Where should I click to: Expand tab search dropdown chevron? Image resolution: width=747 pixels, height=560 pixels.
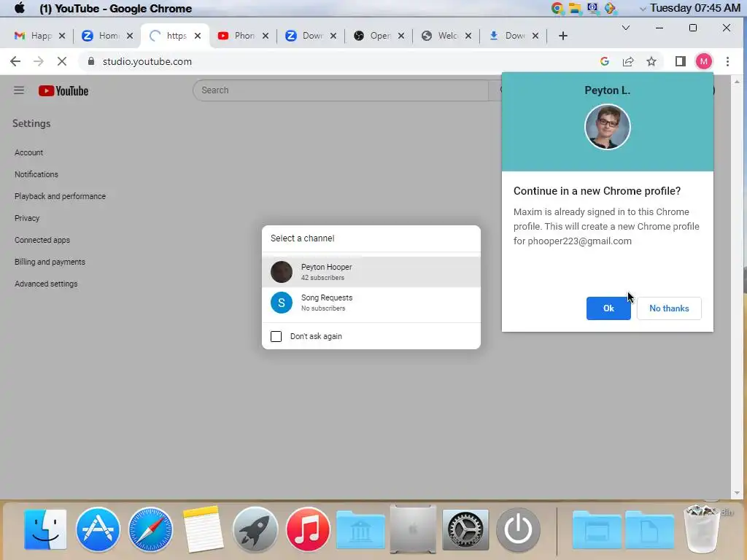[625, 28]
